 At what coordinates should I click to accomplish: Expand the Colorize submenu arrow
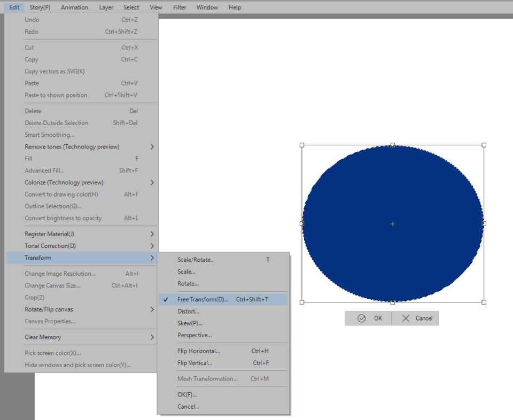coord(152,183)
